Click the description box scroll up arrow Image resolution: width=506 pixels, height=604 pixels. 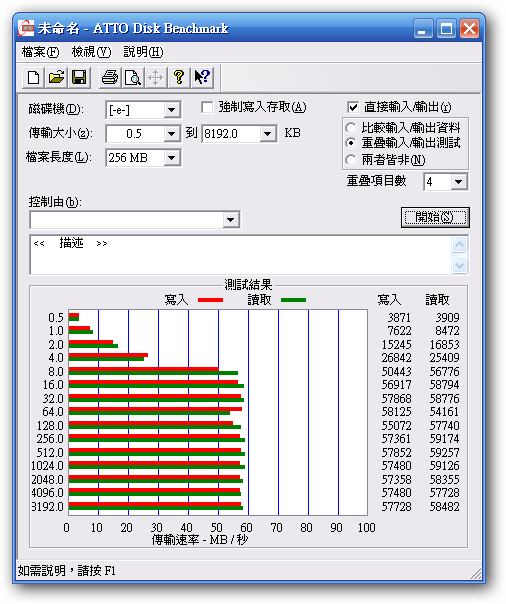(460, 245)
